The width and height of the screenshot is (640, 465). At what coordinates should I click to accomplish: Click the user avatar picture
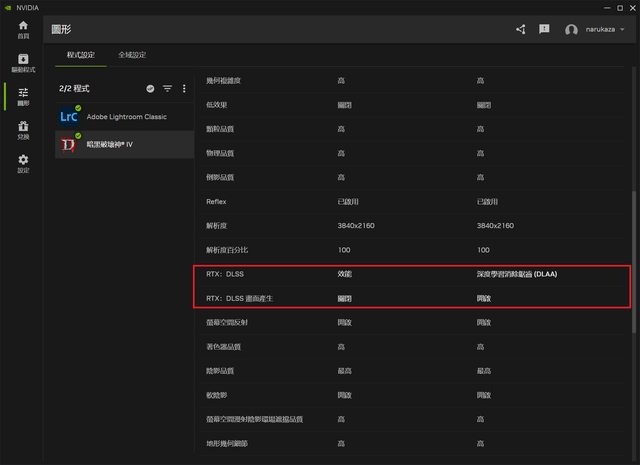point(571,30)
